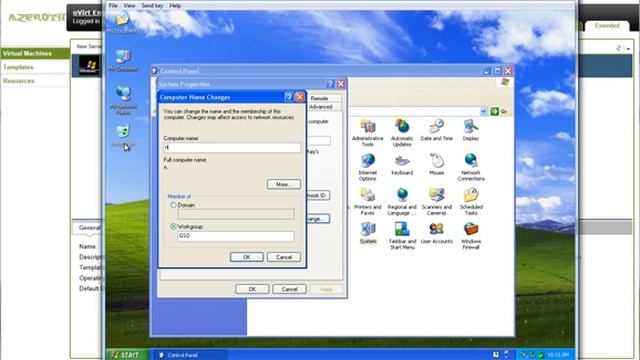Open the File menu of console window
Screen dimensions: 640x360
coord(113,5)
